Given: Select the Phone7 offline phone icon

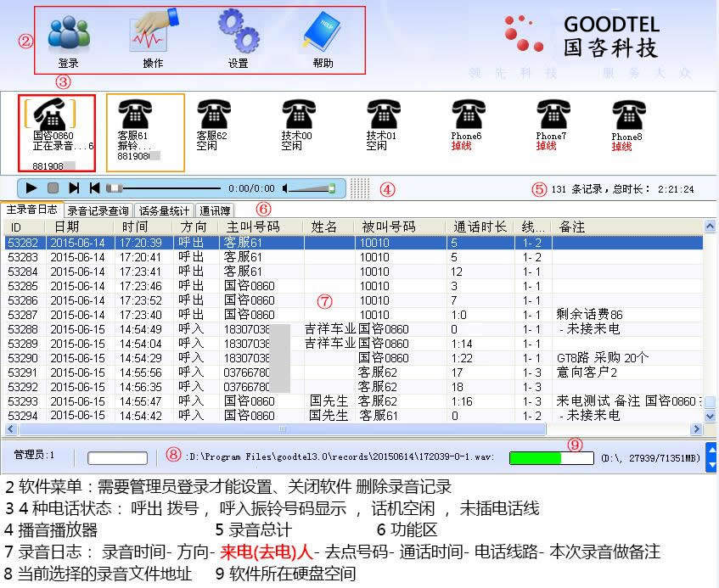Looking at the screenshot, I should click(553, 114).
